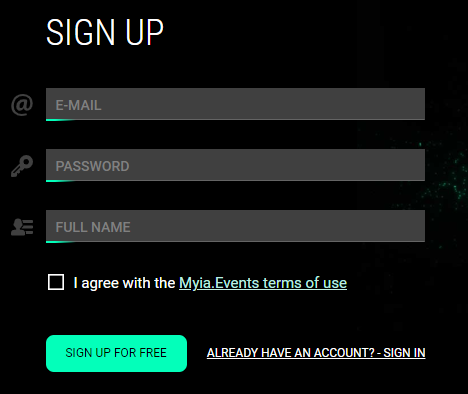Click the SIGN UP FOR FREE button

[x=116, y=353]
